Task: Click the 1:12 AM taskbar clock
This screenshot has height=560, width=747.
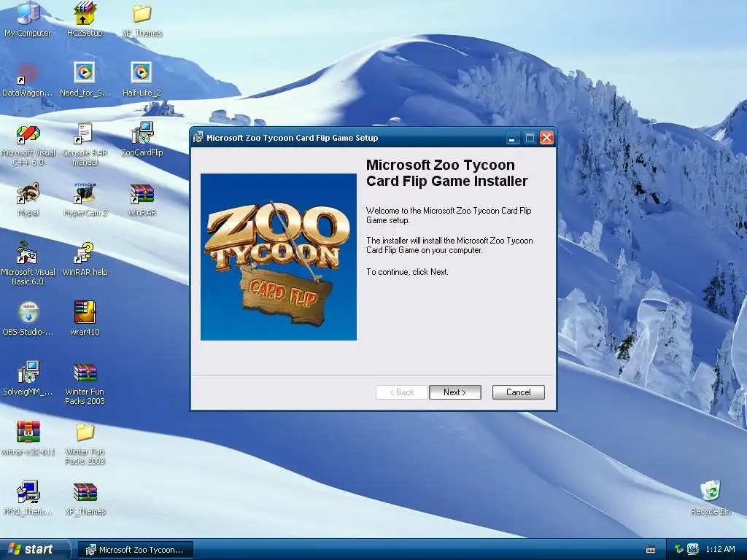Action: pos(720,549)
